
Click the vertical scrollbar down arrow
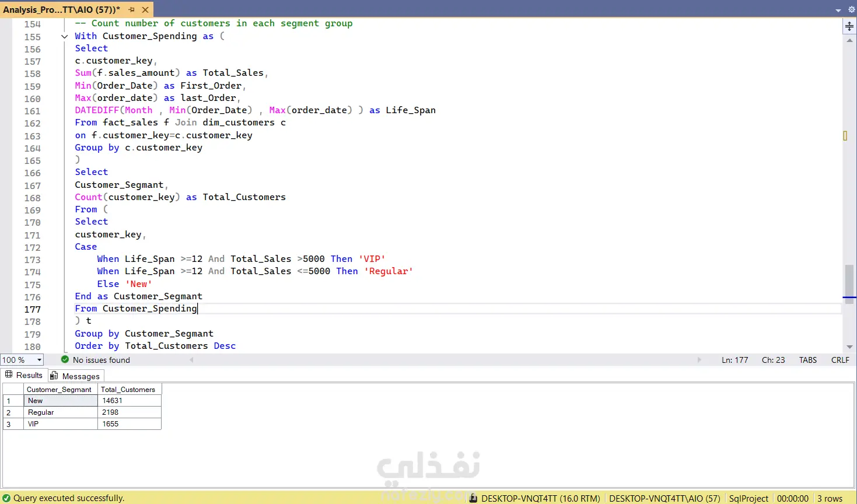tap(849, 347)
